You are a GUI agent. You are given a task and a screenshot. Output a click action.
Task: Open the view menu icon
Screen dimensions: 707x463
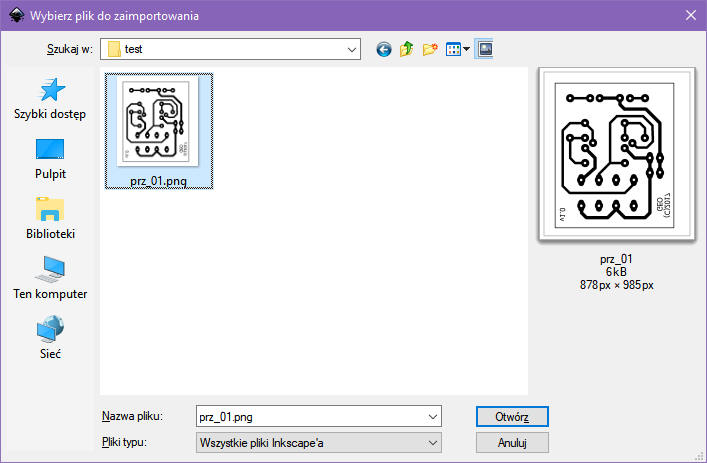457,49
